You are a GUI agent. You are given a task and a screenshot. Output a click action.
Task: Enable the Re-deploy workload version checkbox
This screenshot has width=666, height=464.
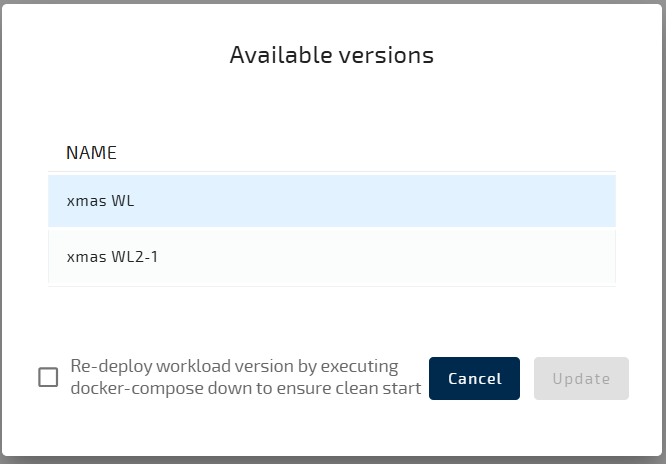click(48, 377)
